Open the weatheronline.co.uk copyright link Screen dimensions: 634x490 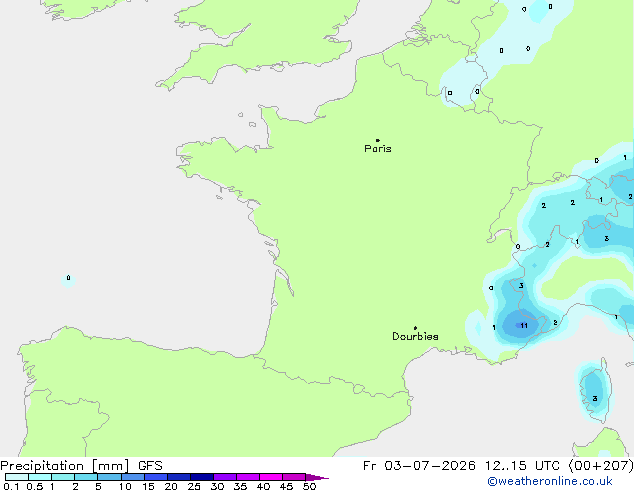coord(550,481)
